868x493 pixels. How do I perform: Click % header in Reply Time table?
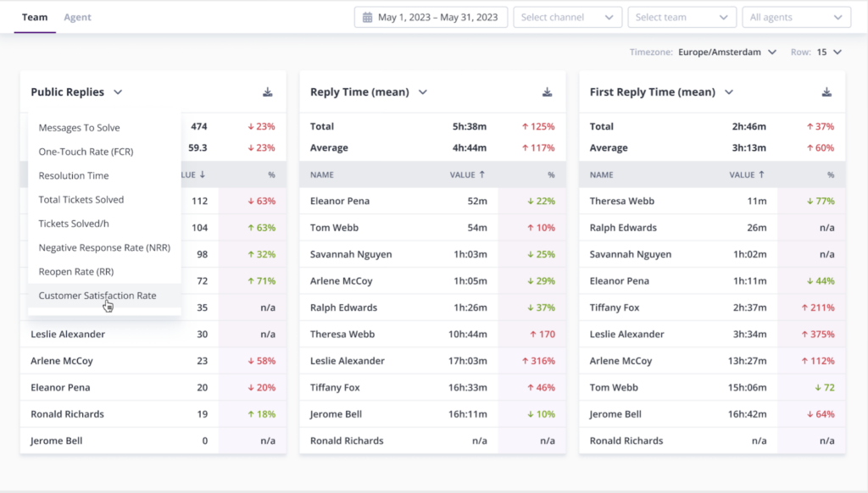(x=551, y=174)
